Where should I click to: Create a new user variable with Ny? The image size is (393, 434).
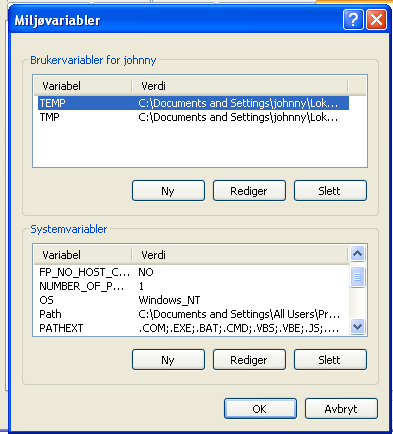tap(168, 191)
